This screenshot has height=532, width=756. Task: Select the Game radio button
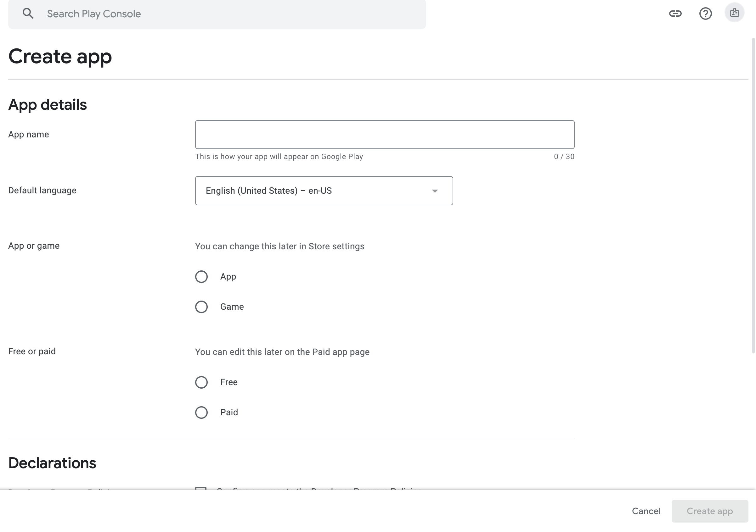click(x=201, y=307)
